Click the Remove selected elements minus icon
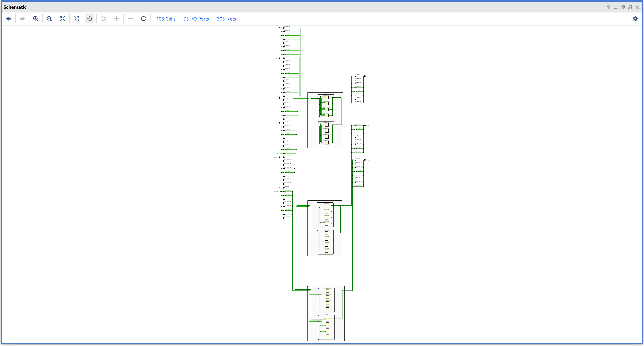Image resolution: width=644 pixels, height=346 pixels. click(130, 19)
